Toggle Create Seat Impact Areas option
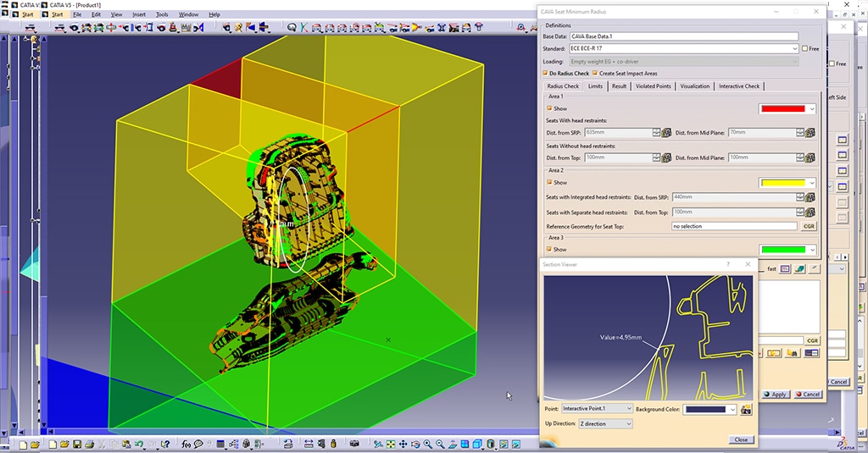Viewport: 868px width, 453px height. (x=595, y=73)
